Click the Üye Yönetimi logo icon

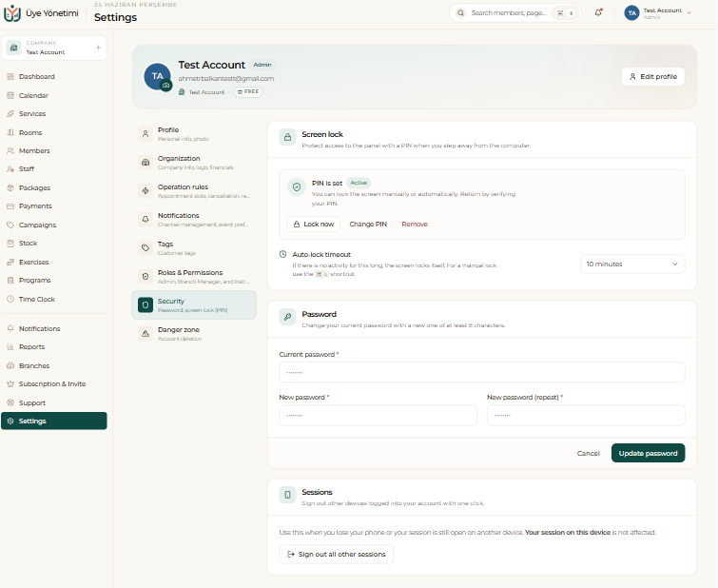(12, 13)
